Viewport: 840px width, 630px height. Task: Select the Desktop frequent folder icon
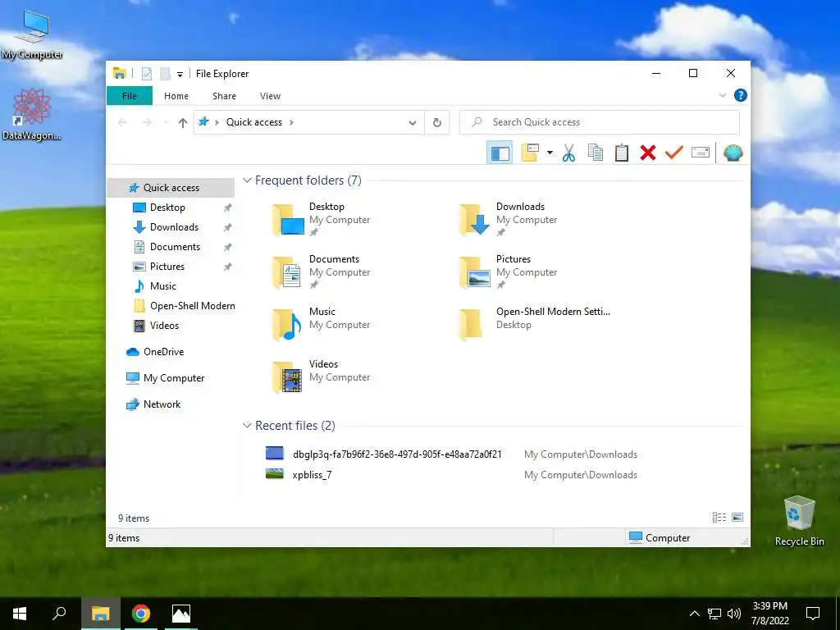tap(288, 220)
